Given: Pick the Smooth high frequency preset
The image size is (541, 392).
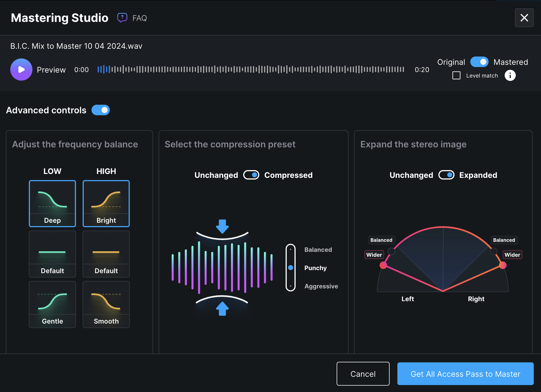Looking at the screenshot, I should tap(106, 304).
